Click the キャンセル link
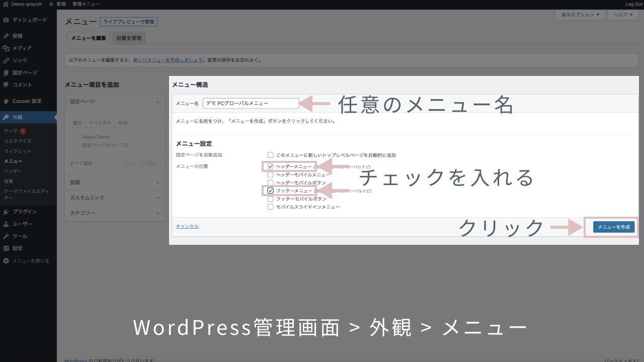The image size is (644, 362). click(187, 226)
